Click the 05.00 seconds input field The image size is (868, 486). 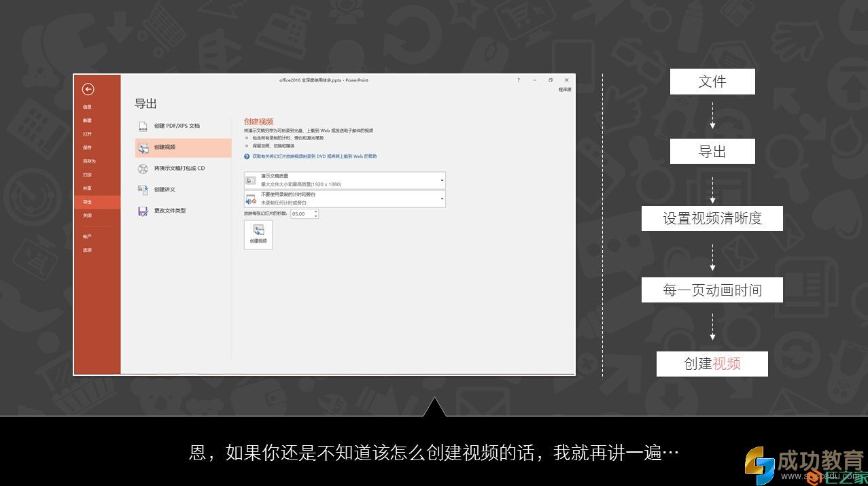click(301, 213)
